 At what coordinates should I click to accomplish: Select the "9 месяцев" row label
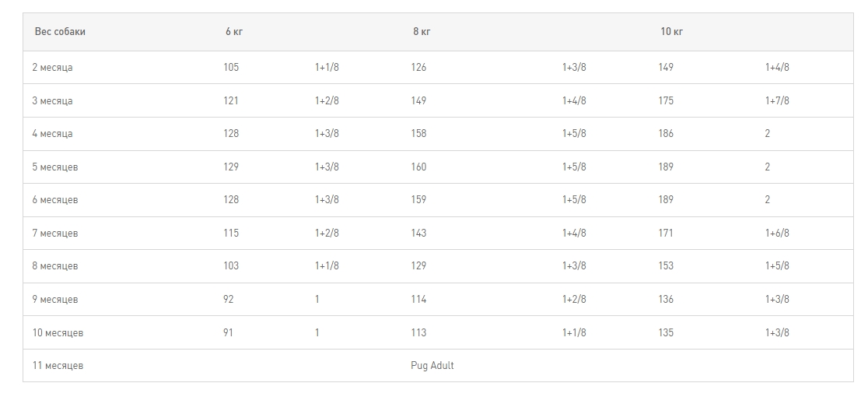point(54,300)
